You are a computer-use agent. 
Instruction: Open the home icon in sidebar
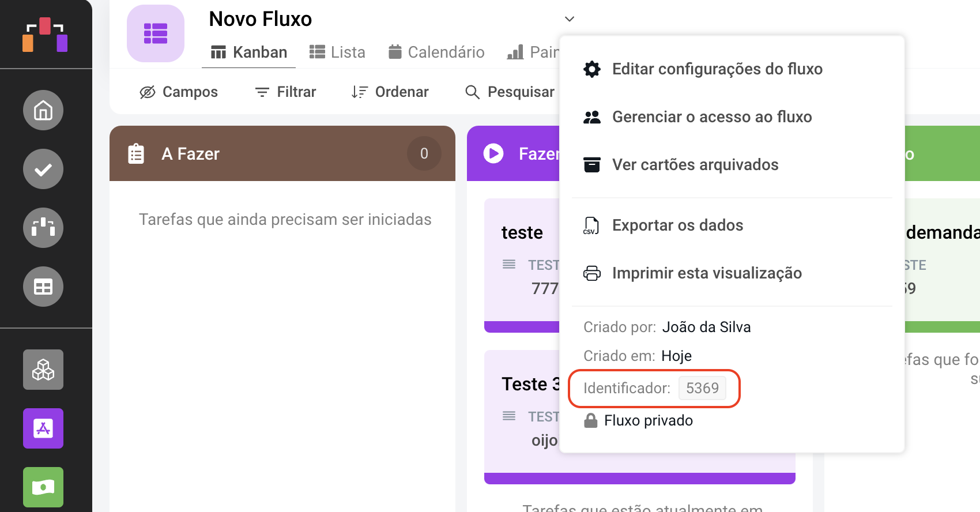pyautogui.click(x=43, y=110)
